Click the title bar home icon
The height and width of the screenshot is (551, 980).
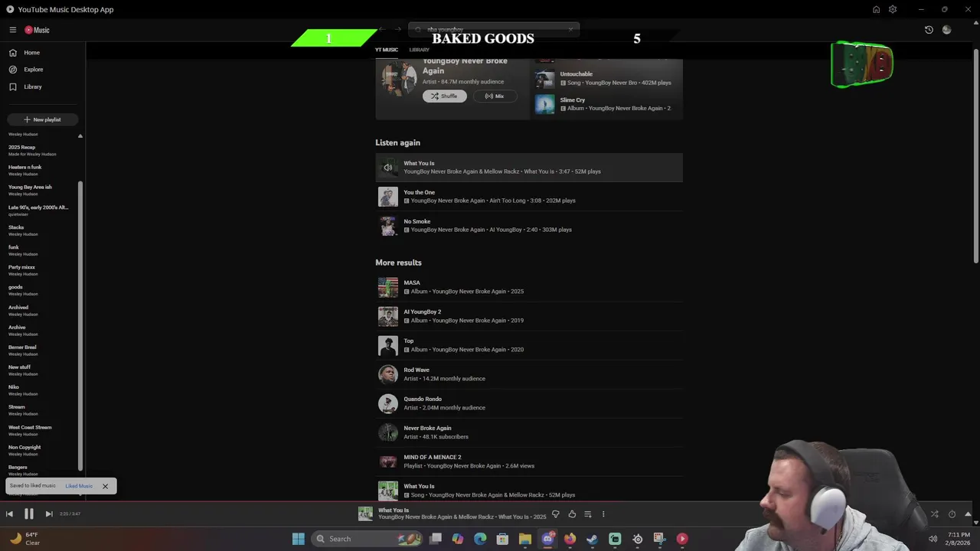876,9
